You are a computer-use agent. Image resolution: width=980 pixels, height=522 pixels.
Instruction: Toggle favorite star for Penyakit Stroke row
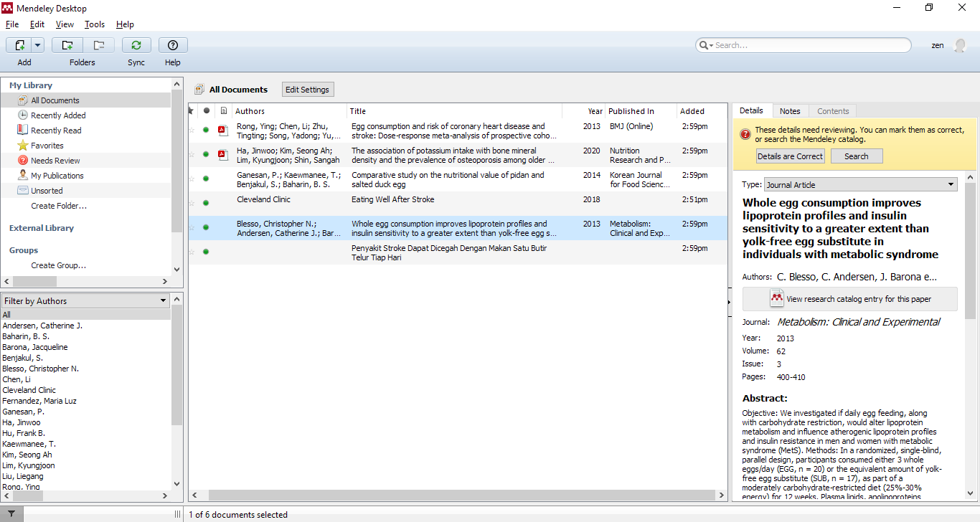(192, 252)
